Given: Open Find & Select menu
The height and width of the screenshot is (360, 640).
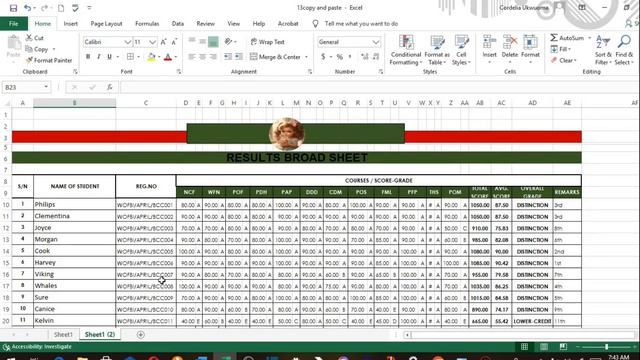Looking at the screenshot, I should point(624,50).
